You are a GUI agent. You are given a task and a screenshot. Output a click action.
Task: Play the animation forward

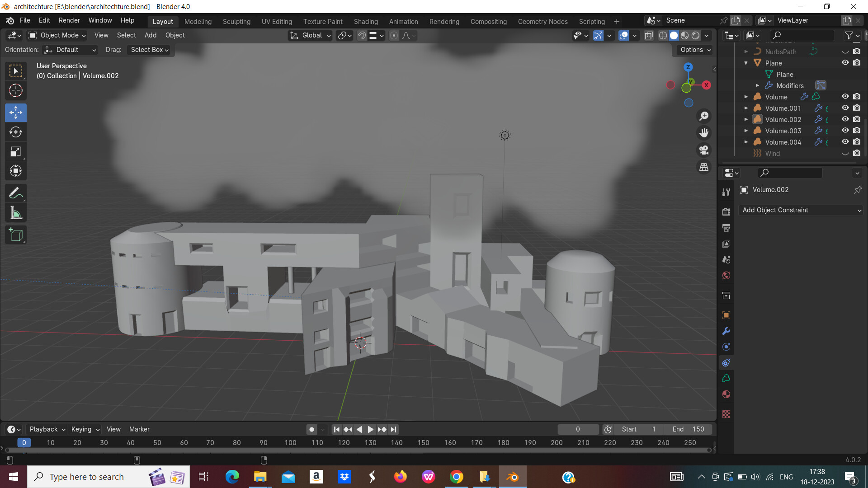point(370,429)
